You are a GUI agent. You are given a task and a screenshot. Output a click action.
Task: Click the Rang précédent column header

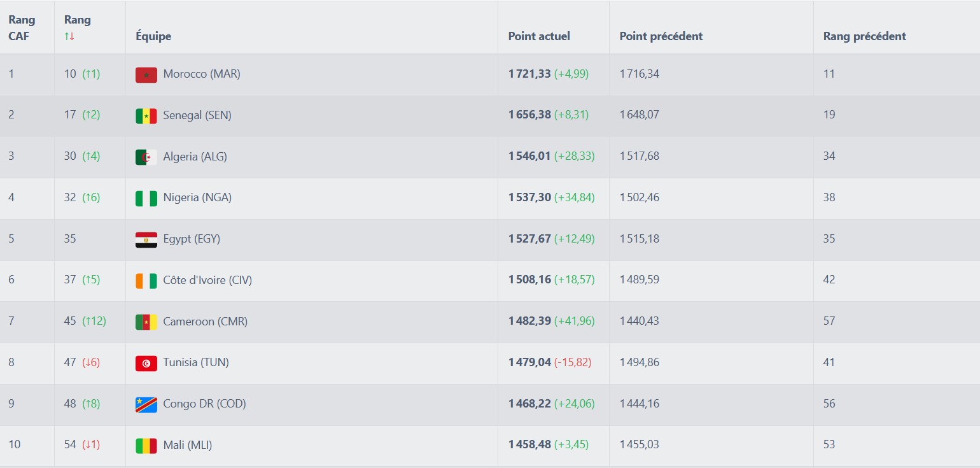tap(864, 36)
